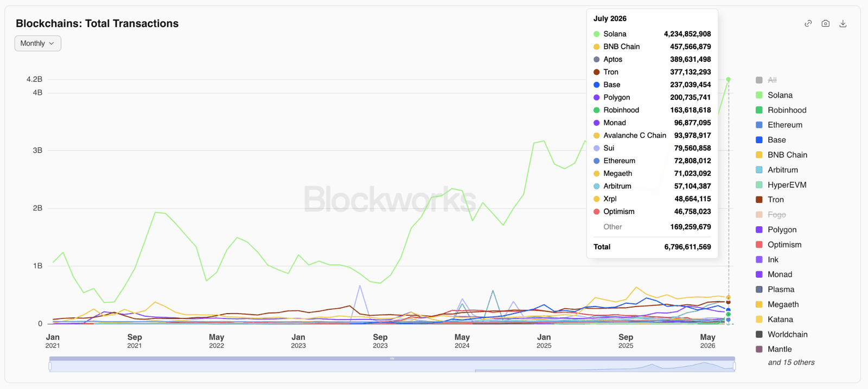Click the Worldchain legend square icon
Viewport: 868px width, 389px height.
pos(759,335)
